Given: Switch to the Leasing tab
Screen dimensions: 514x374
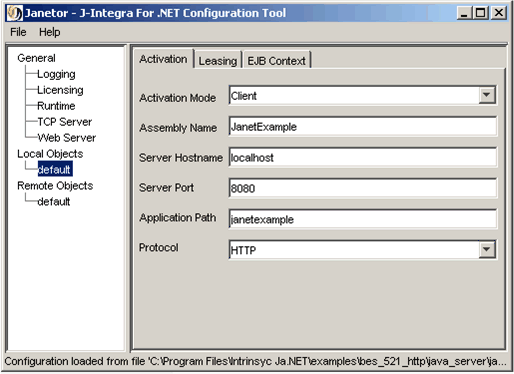Looking at the screenshot, I should 218,61.
